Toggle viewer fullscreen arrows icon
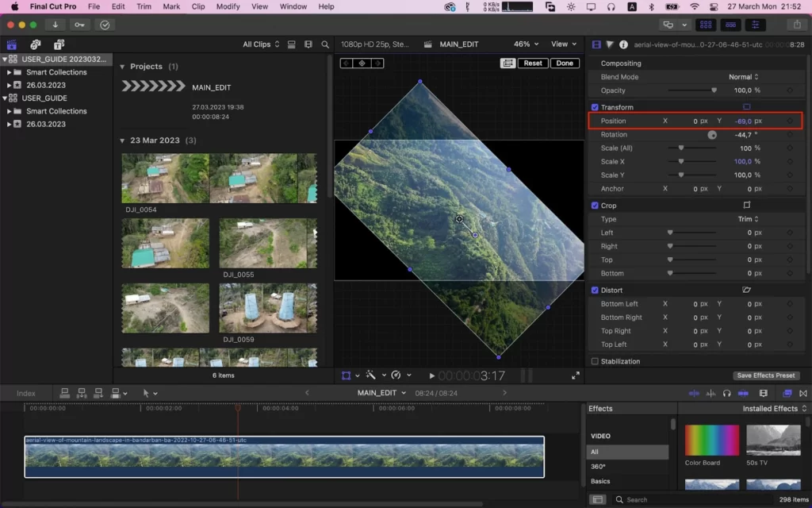This screenshot has width=812, height=508. pos(576,375)
